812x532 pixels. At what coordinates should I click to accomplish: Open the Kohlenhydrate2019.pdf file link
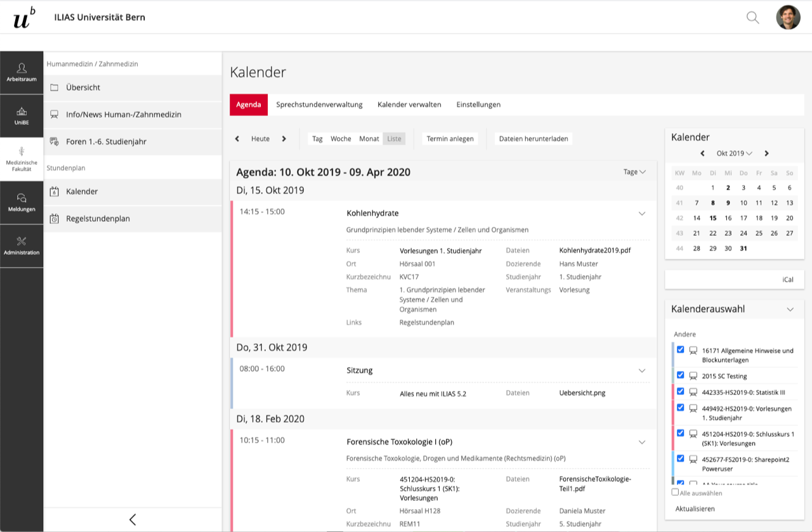(x=595, y=250)
